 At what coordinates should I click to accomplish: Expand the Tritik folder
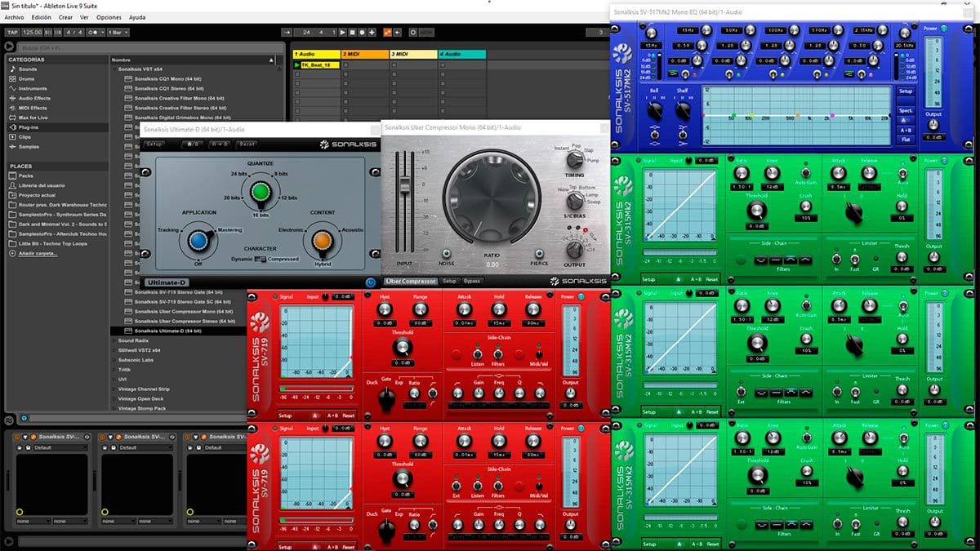pyautogui.click(x=114, y=369)
